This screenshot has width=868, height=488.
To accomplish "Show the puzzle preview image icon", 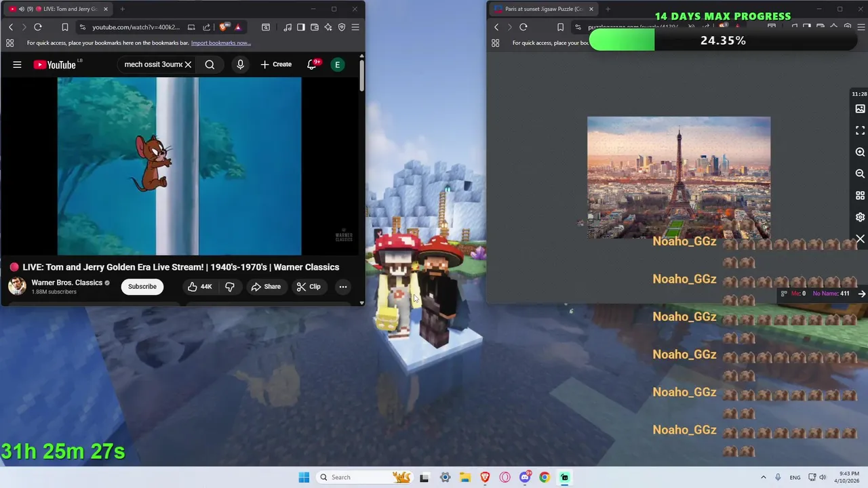I will (860, 108).
